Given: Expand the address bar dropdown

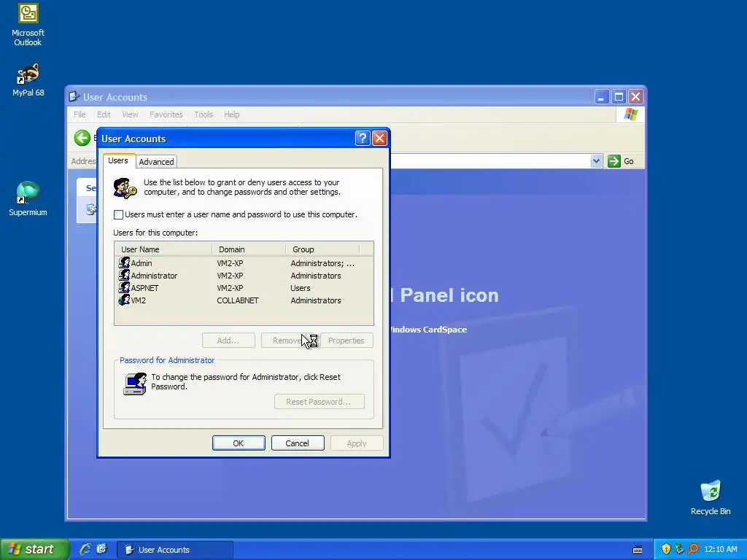Looking at the screenshot, I should point(596,161).
